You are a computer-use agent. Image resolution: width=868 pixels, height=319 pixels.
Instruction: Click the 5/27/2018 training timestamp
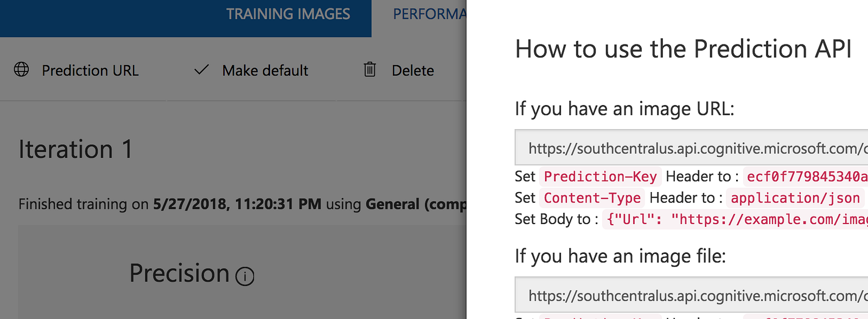coord(237,204)
